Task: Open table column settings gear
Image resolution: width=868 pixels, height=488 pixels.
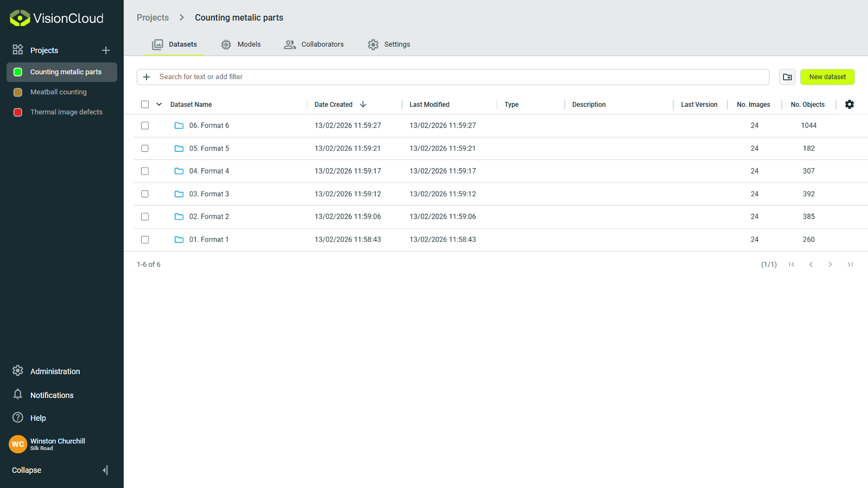Action: point(850,104)
